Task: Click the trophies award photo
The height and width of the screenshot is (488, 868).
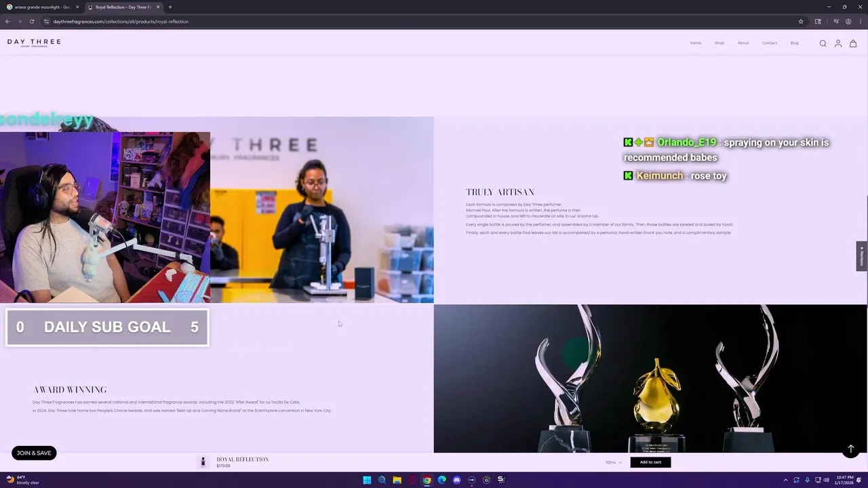Action: pos(651,378)
